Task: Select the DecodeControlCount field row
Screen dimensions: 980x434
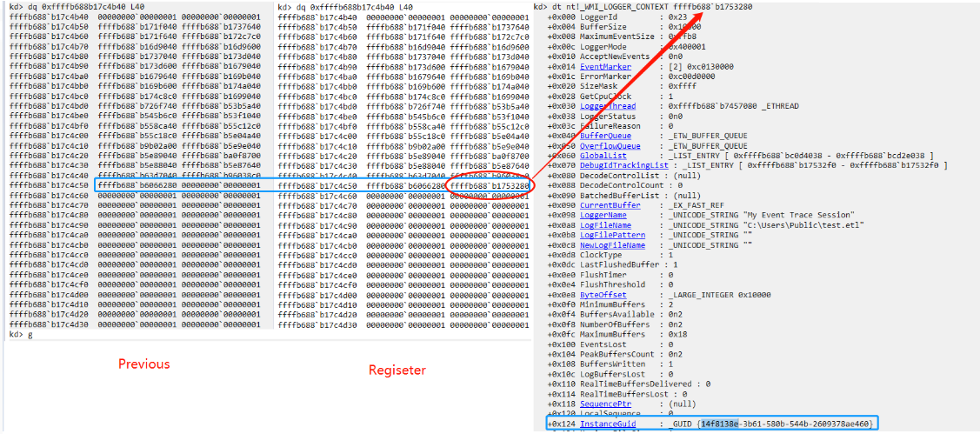Action: [616, 186]
